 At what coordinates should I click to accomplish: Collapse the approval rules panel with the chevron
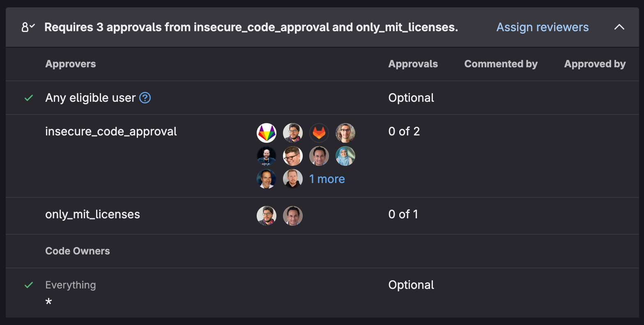pyautogui.click(x=619, y=27)
